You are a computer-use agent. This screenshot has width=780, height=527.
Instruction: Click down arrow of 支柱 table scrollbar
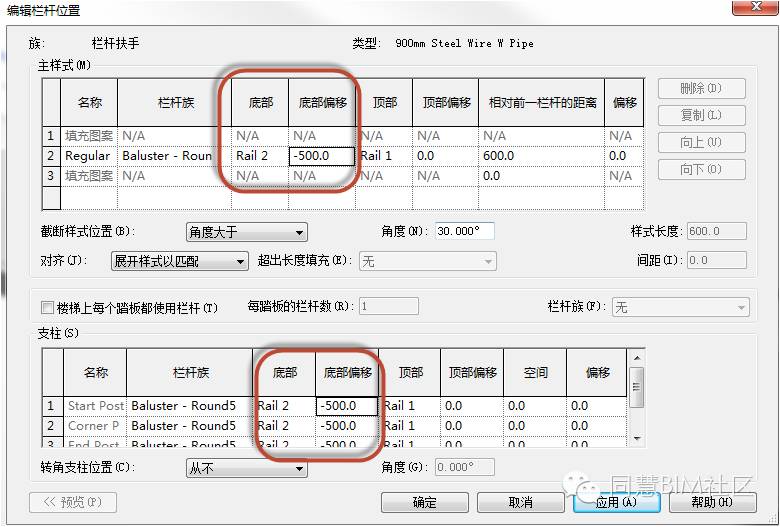pos(637,438)
